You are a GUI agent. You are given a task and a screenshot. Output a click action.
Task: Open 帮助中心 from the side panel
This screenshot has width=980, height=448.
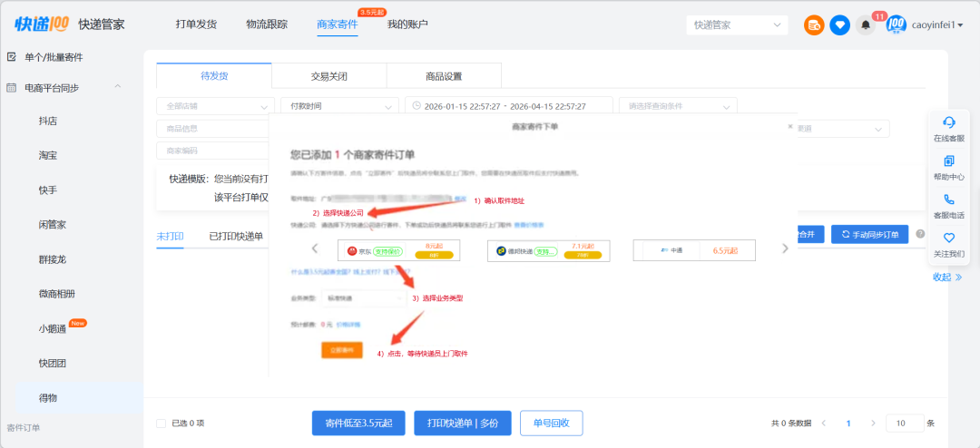tap(949, 168)
